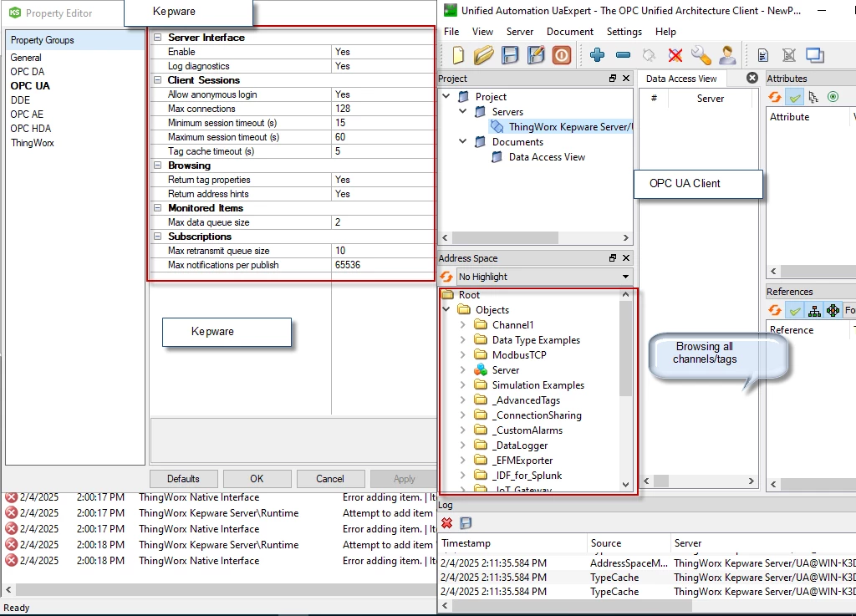Screen dimensions: 856x616
Task: Click Cancel in the Property Editor
Action: 329,478
